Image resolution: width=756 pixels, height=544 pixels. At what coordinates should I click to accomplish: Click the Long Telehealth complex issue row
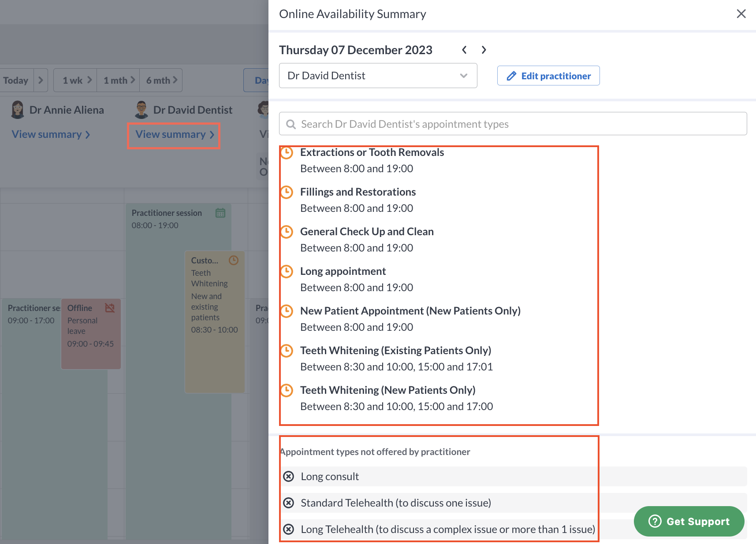pos(514,529)
